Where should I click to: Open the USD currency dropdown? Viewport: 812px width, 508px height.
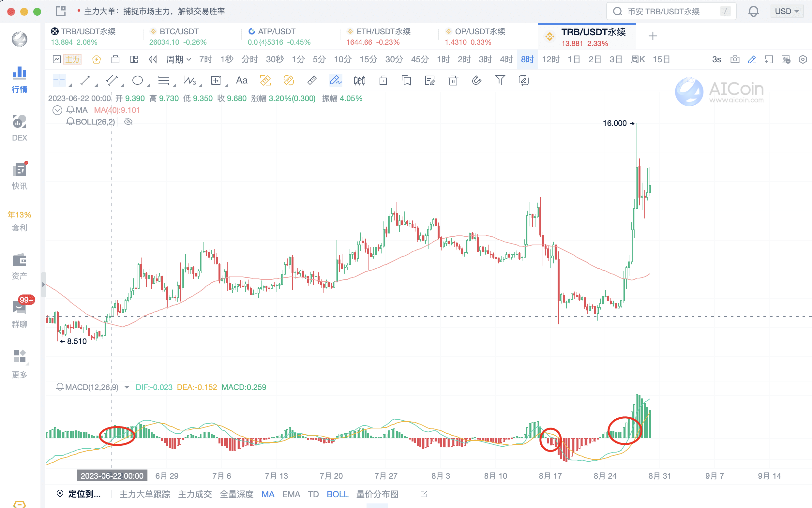(x=787, y=11)
